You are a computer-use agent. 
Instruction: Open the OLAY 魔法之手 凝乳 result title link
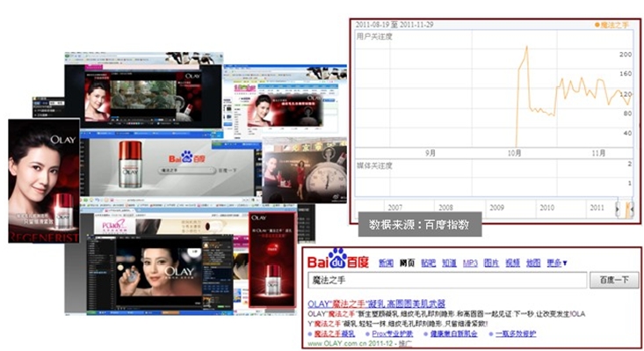coord(376,303)
